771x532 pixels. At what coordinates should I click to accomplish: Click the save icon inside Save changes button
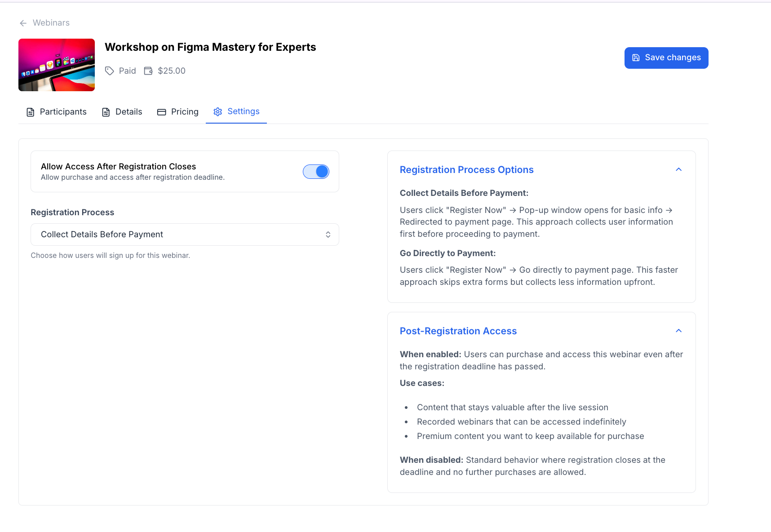pos(637,58)
